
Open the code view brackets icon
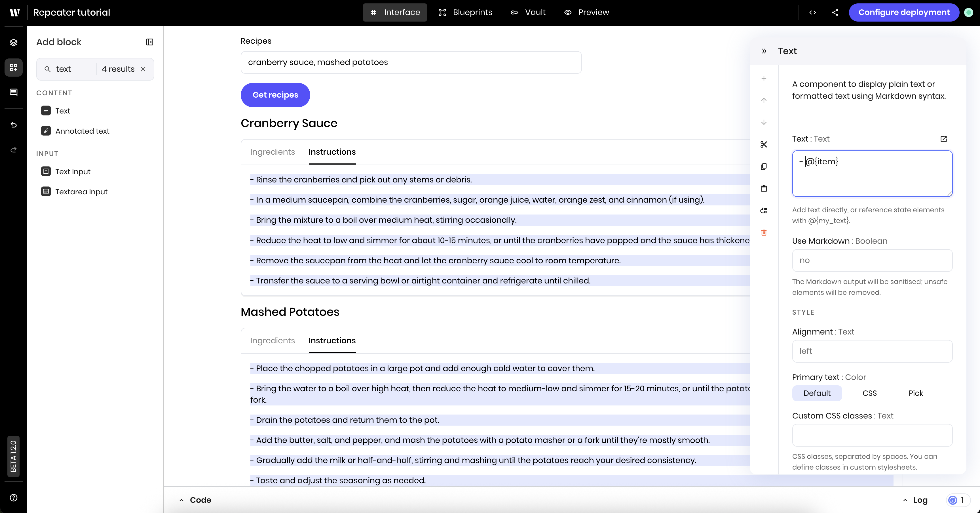point(813,12)
